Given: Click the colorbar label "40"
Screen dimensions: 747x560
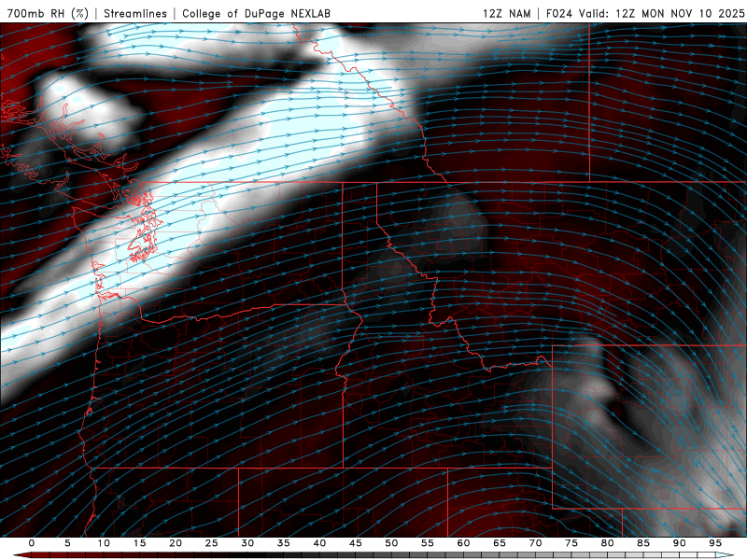Looking at the screenshot, I should [x=319, y=543].
